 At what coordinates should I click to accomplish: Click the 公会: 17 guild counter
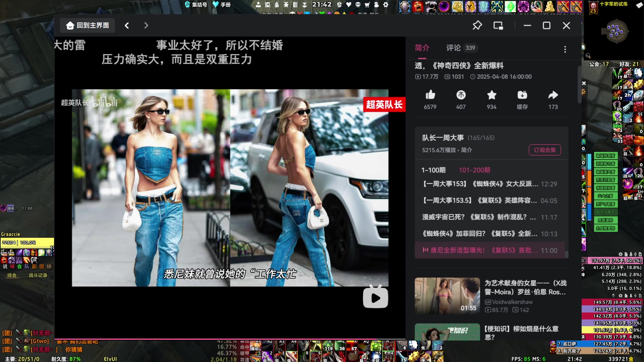(599, 64)
